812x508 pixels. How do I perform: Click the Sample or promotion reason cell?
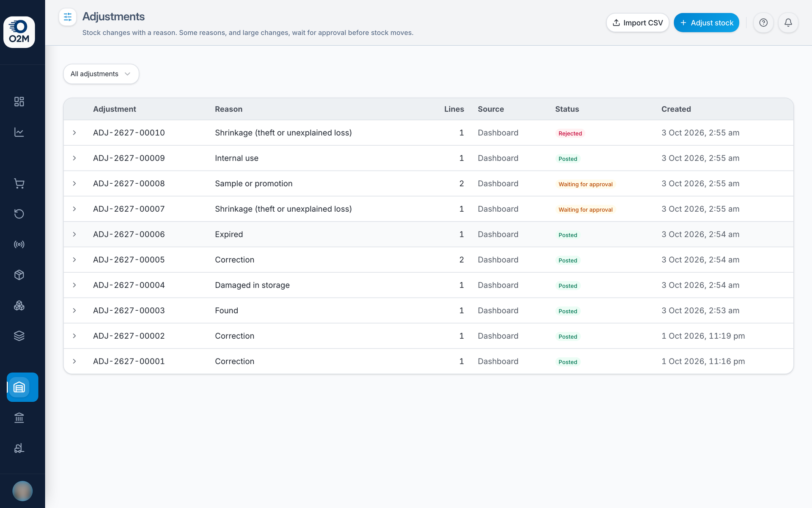pyautogui.click(x=254, y=184)
